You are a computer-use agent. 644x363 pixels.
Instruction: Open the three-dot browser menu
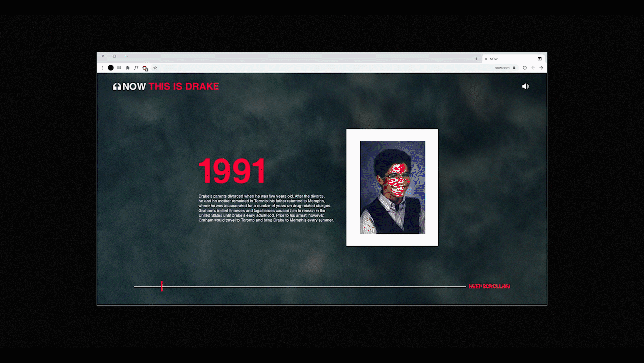point(103,68)
